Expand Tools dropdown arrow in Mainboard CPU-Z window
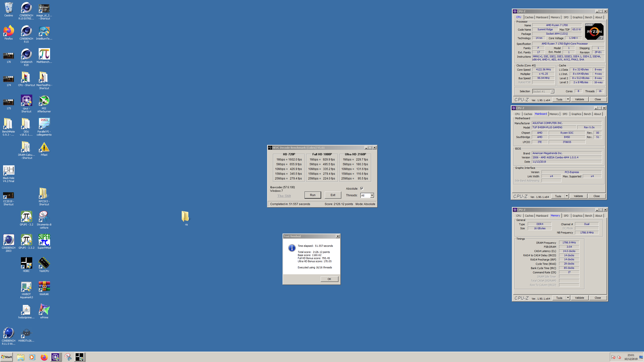 pyautogui.click(x=567, y=196)
